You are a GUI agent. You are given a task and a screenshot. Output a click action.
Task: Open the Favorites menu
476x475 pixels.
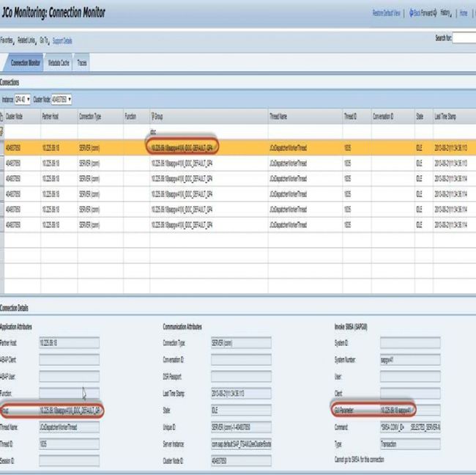click(x=7, y=40)
